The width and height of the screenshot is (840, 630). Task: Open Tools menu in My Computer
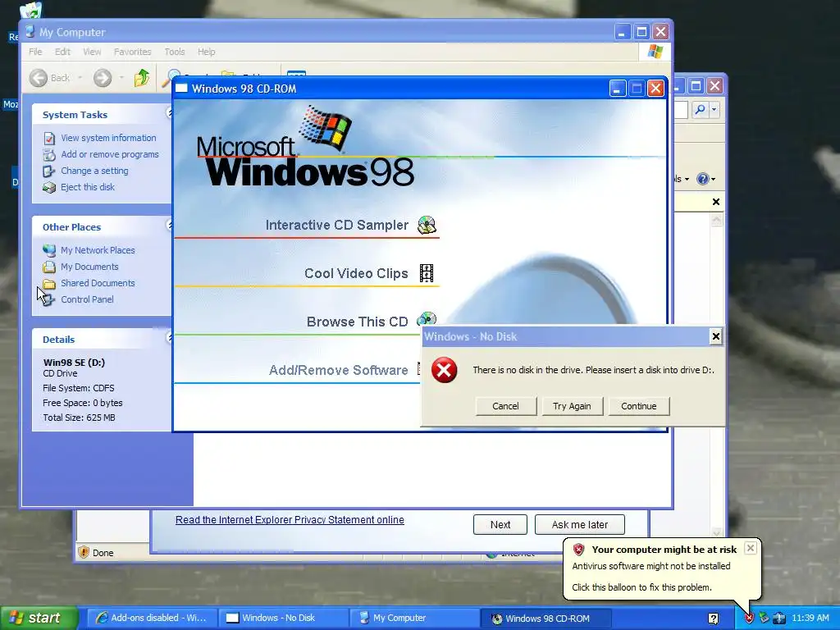tap(175, 52)
